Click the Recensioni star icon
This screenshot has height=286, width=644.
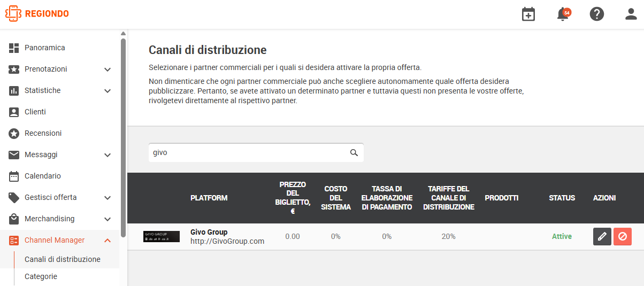pos(14,133)
